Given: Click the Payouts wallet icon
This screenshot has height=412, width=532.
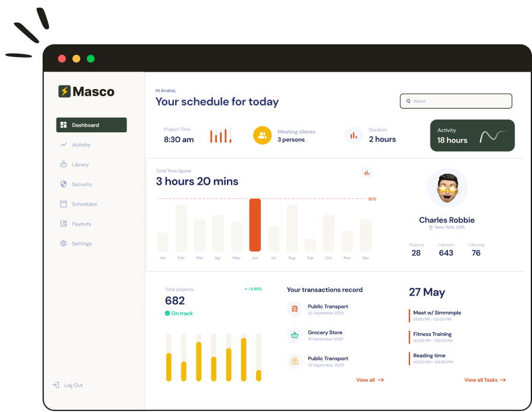Looking at the screenshot, I should coord(64,224).
